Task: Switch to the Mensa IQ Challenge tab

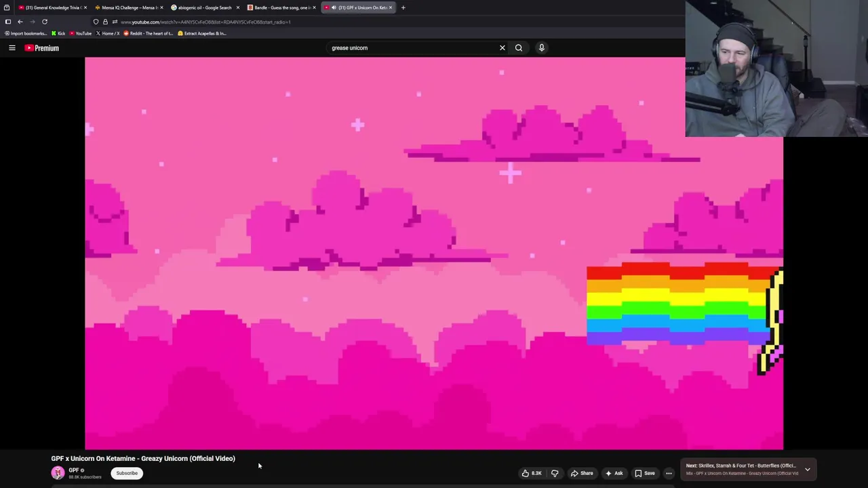Action: 128,7
